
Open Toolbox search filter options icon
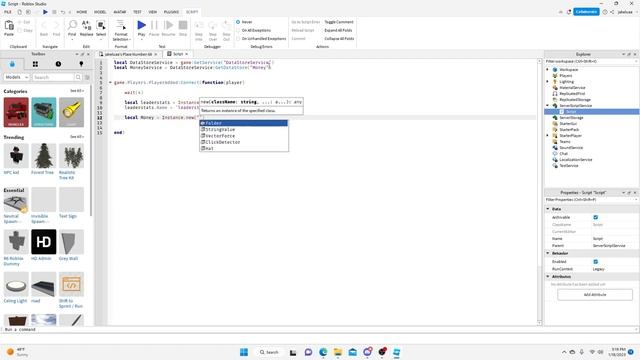[x=87, y=77]
